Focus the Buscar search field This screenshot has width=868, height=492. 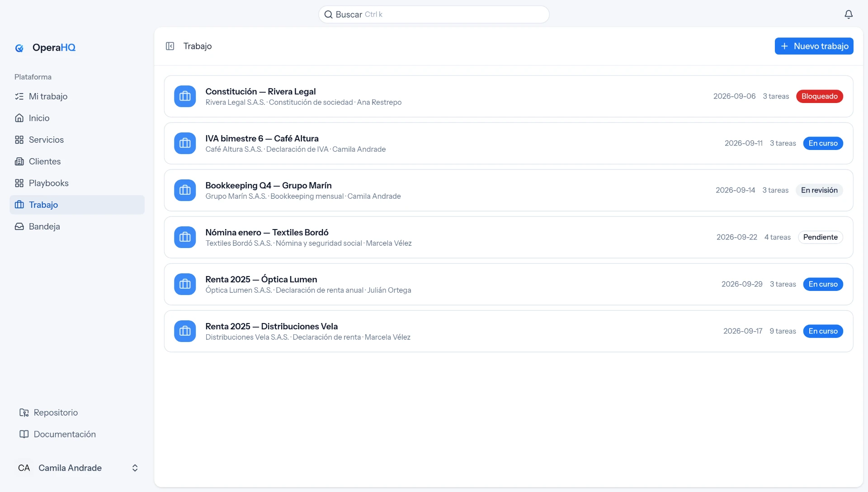coord(434,14)
